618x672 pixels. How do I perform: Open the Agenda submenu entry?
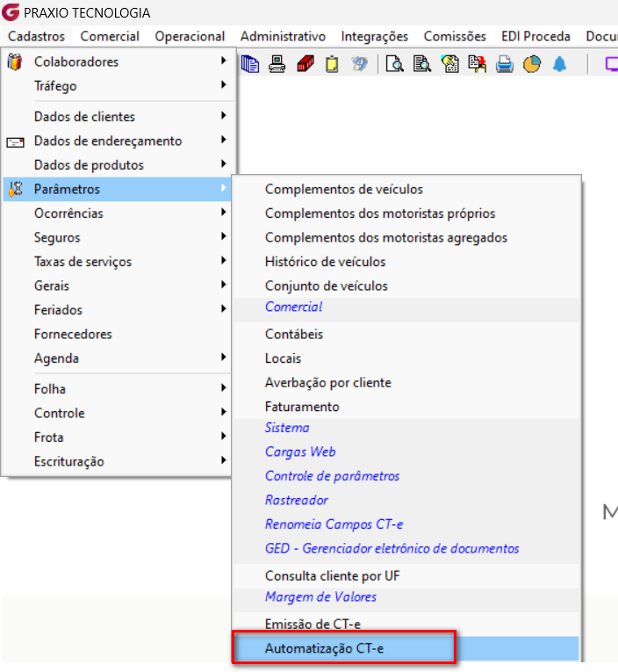click(x=117, y=358)
